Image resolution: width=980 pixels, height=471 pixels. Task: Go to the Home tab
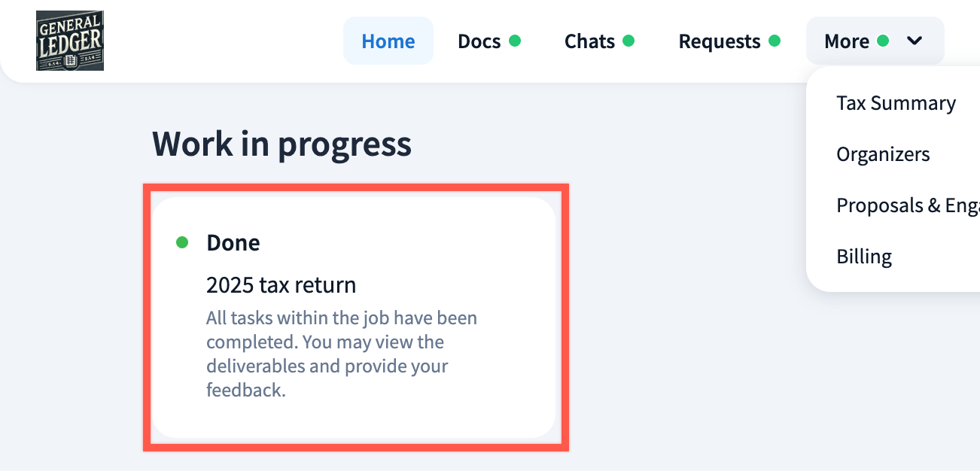[x=388, y=41]
